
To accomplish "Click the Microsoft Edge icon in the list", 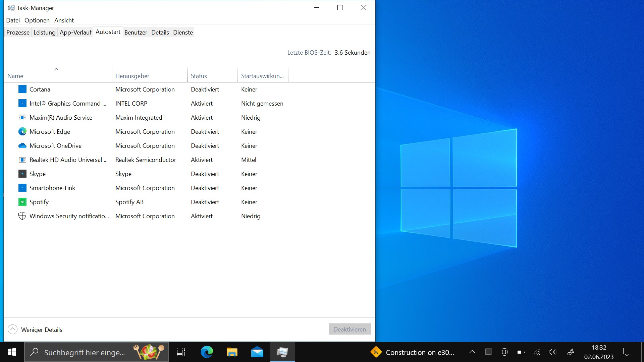I will (x=22, y=132).
